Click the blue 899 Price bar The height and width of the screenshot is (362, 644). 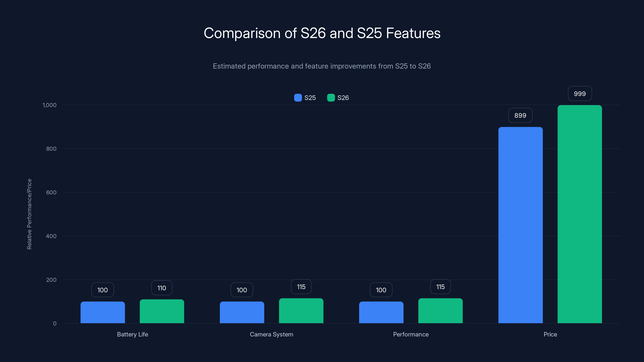[520, 225]
